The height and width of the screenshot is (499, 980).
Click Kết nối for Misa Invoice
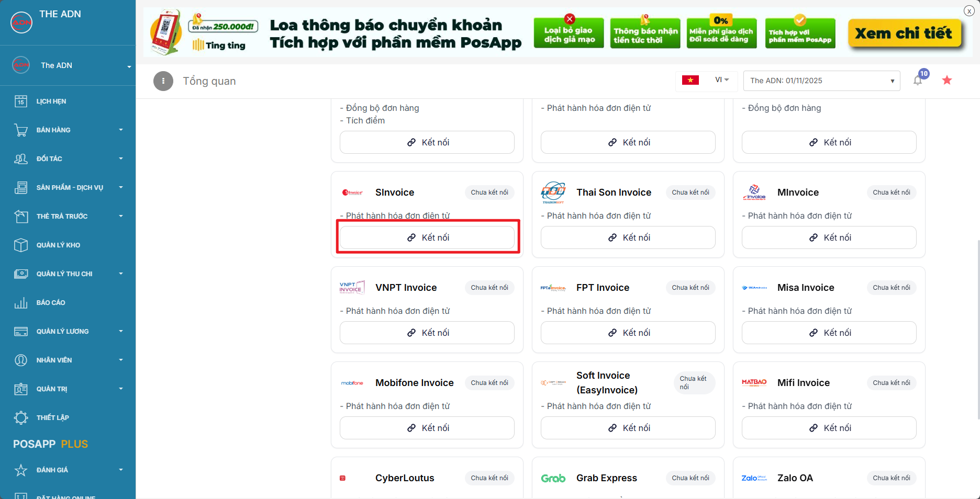coord(829,333)
